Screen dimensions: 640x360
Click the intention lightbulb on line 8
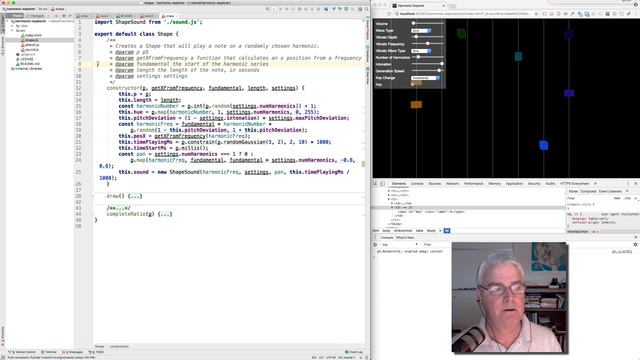(x=98, y=64)
